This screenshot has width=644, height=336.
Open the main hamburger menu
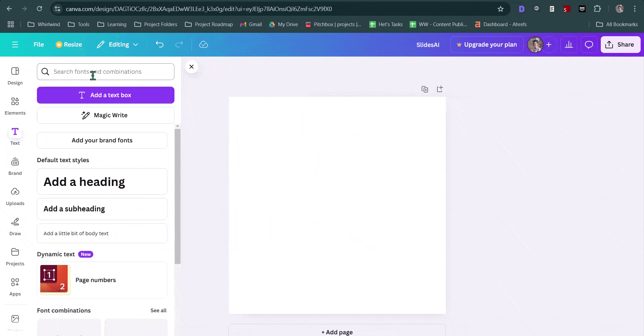tap(15, 44)
